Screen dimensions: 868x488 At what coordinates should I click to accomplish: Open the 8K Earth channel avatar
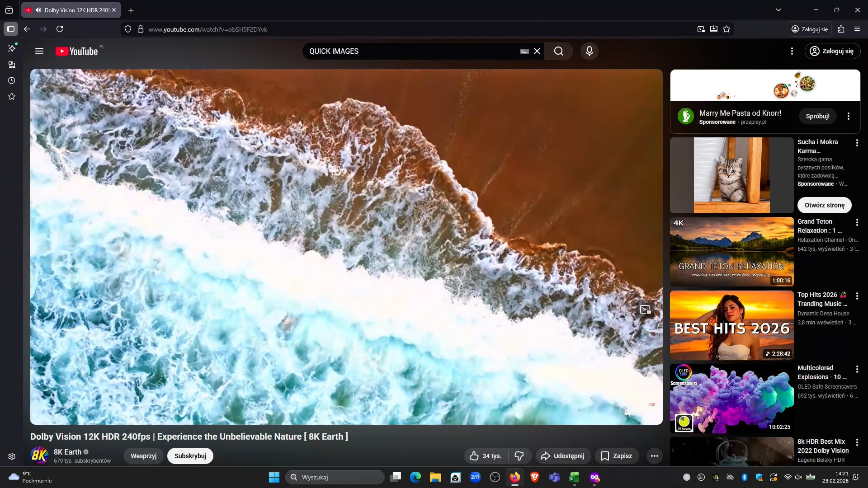pyautogui.click(x=39, y=455)
